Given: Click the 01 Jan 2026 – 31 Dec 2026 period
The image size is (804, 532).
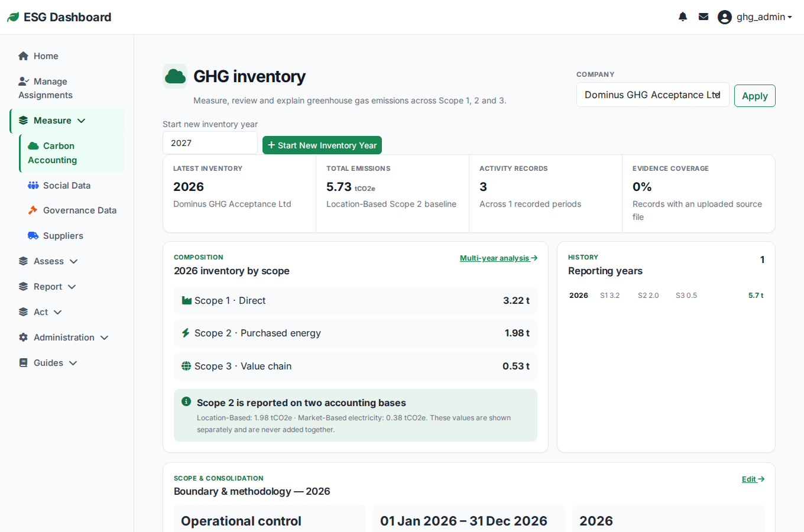Looking at the screenshot, I should click(x=463, y=521).
